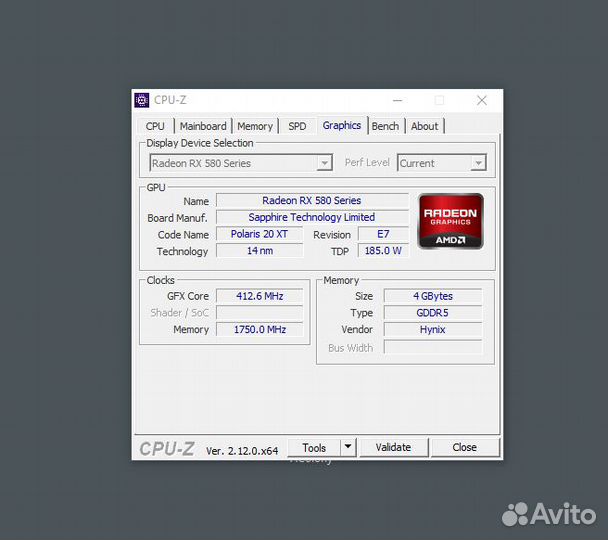Click the Code Name label
Screen dimensions: 608x540
183,235
